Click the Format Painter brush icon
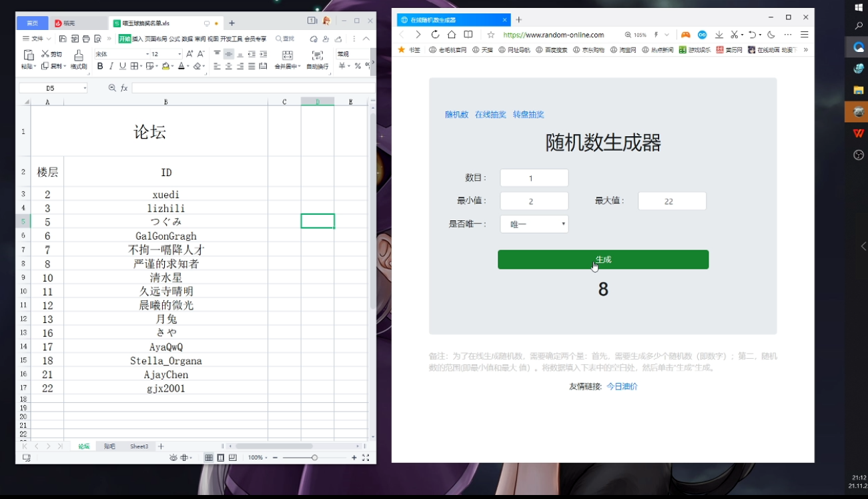The width and height of the screenshot is (868, 499). pos(79,55)
